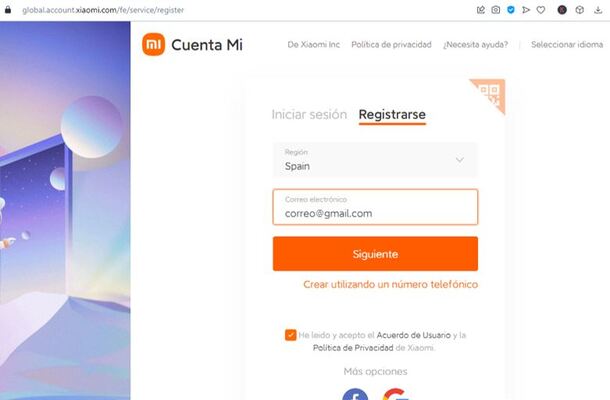610x400 pixels.
Task: Click the Correo electrónico input field
Action: (375, 207)
